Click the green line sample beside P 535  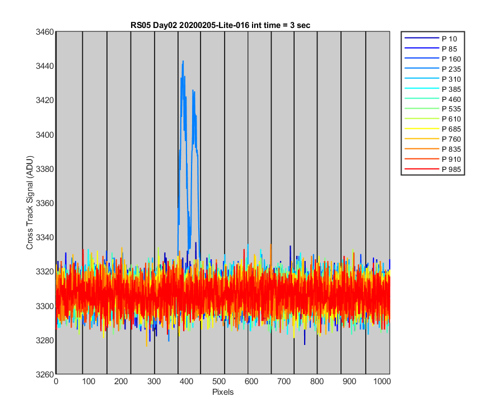(x=422, y=109)
